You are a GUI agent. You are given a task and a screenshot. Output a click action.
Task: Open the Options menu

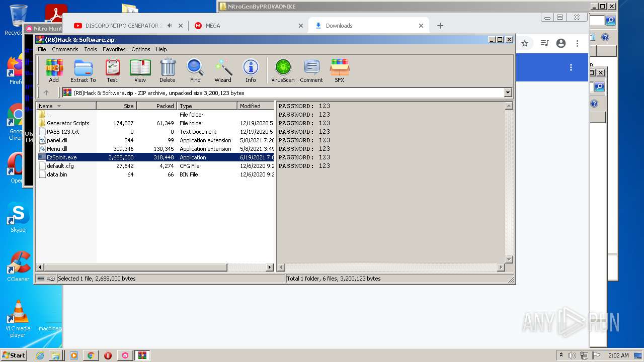pyautogui.click(x=141, y=49)
